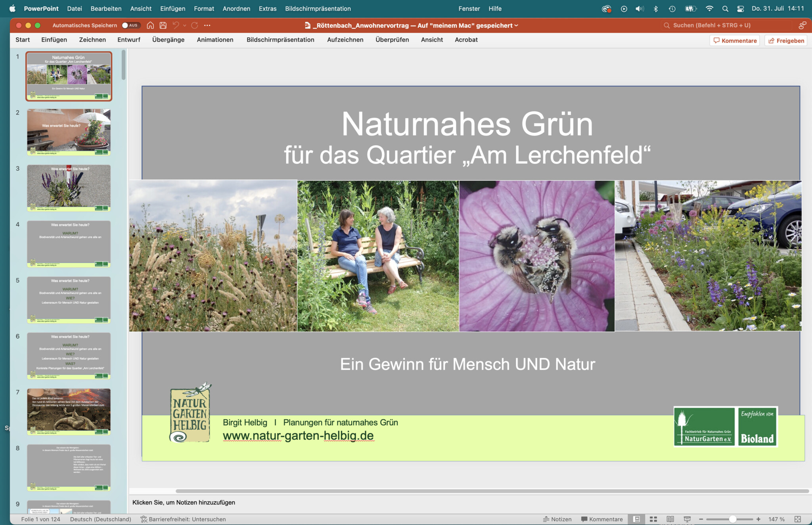Viewport: 812px width, 525px height.
Task: Expand the undo history dropdown arrow
Action: [x=185, y=25]
